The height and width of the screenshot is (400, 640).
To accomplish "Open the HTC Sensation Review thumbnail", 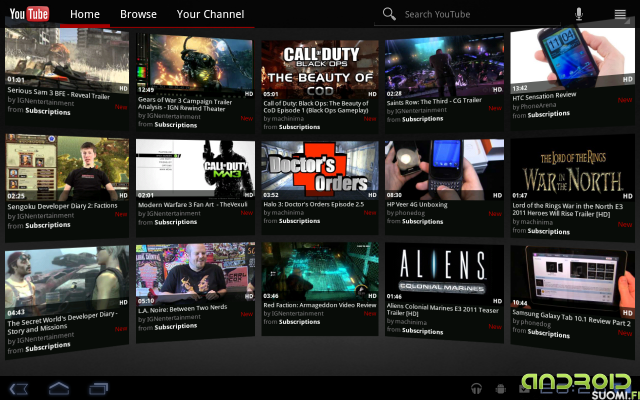I will (572, 60).
